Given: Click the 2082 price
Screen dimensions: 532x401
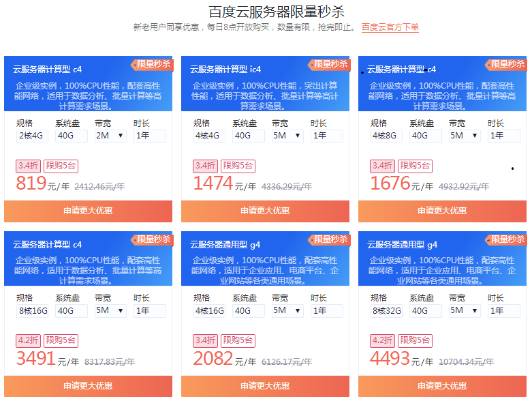Looking at the screenshot, I should click(x=213, y=359).
